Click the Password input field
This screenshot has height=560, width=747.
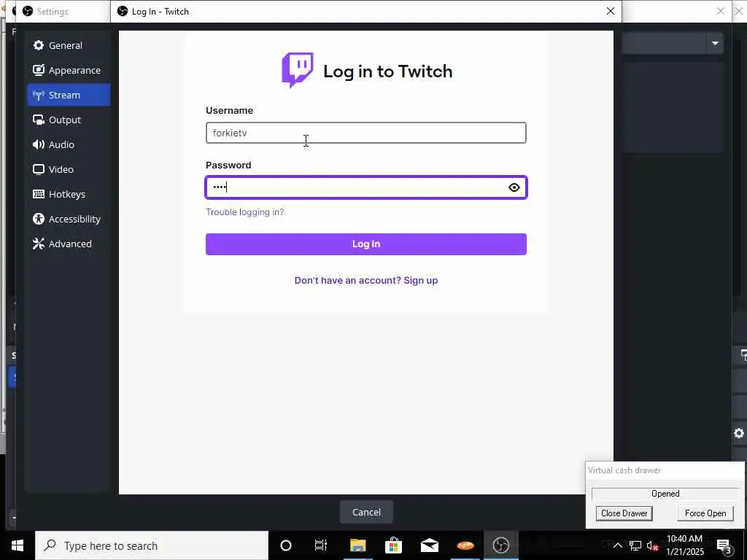(x=366, y=187)
